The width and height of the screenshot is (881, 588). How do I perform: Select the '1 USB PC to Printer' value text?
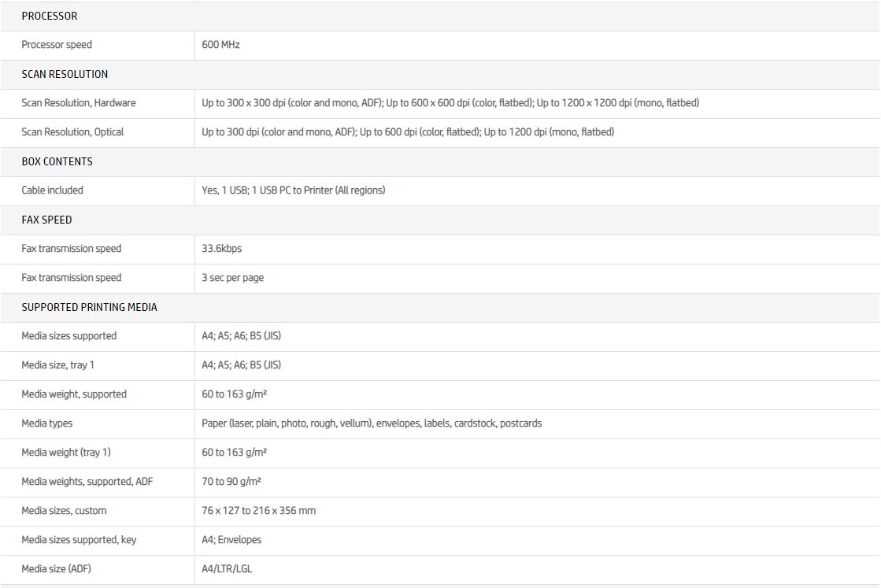tap(318, 190)
